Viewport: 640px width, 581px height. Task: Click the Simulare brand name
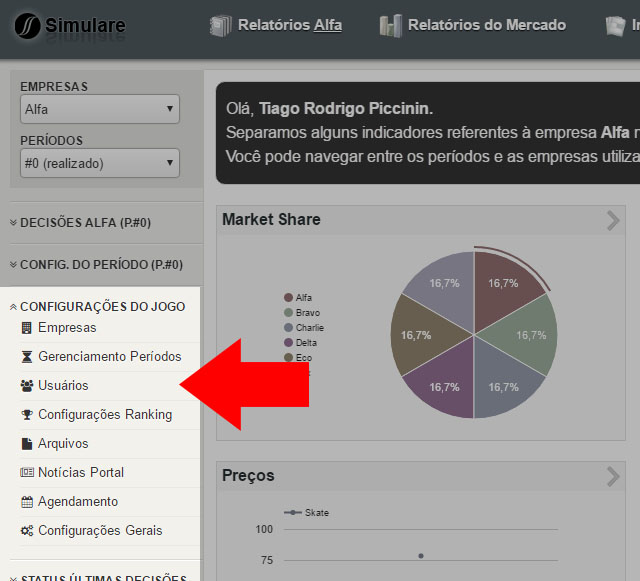pos(85,25)
